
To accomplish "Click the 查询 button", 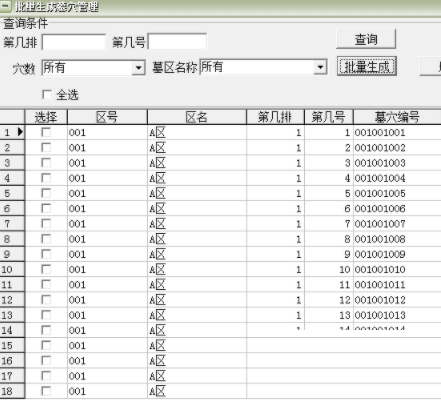I will click(366, 39).
